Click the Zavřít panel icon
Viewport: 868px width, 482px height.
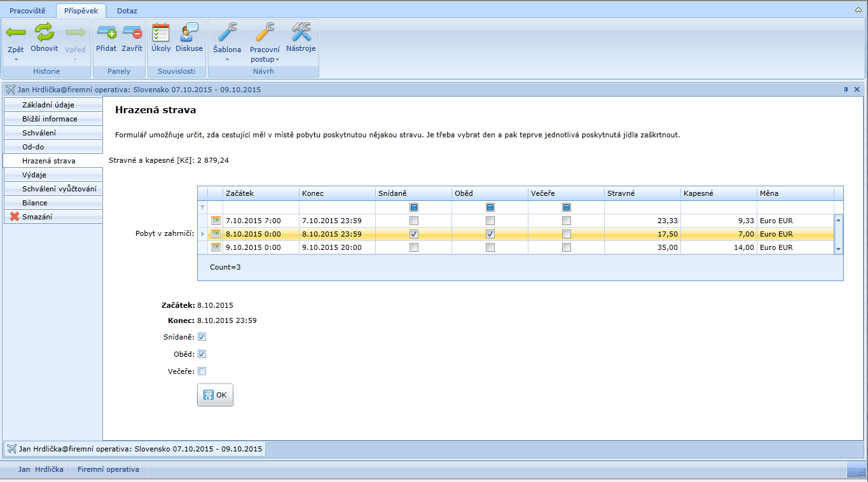coord(132,32)
